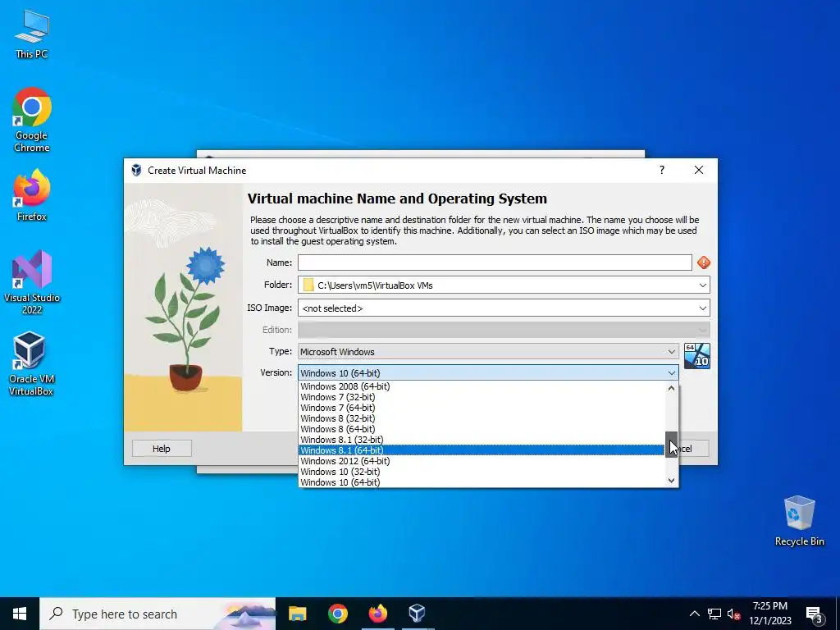840x630 pixels.
Task: Switch to VirtualBox in the taskbar
Action: point(417,614)
